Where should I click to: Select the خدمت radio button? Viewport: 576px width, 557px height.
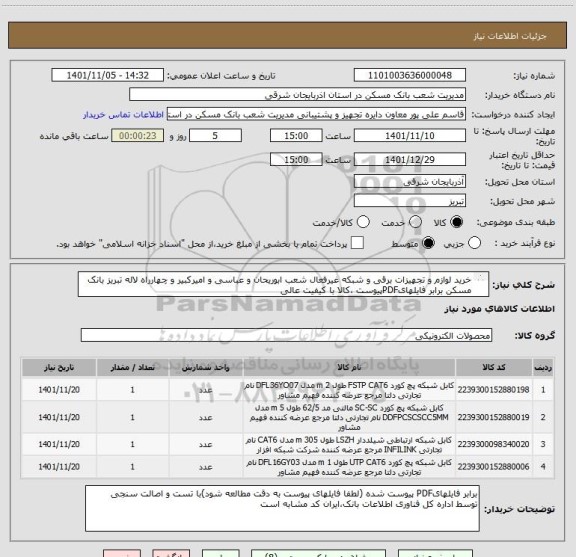pos(415,222)
